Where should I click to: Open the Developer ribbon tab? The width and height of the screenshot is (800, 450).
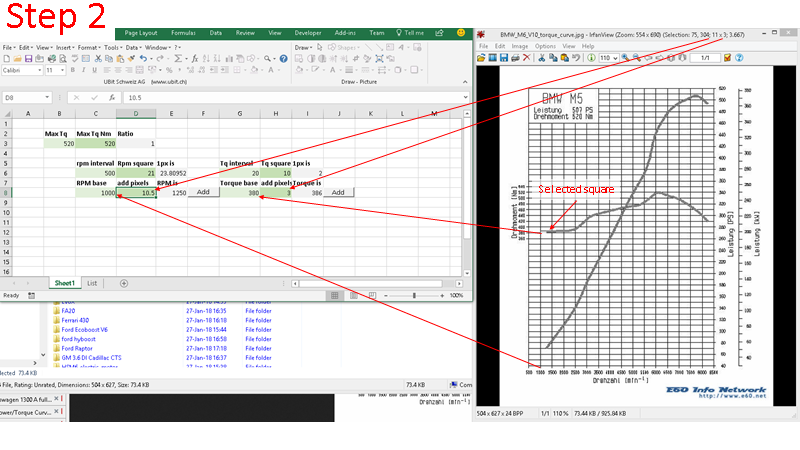tap(308, 33)
